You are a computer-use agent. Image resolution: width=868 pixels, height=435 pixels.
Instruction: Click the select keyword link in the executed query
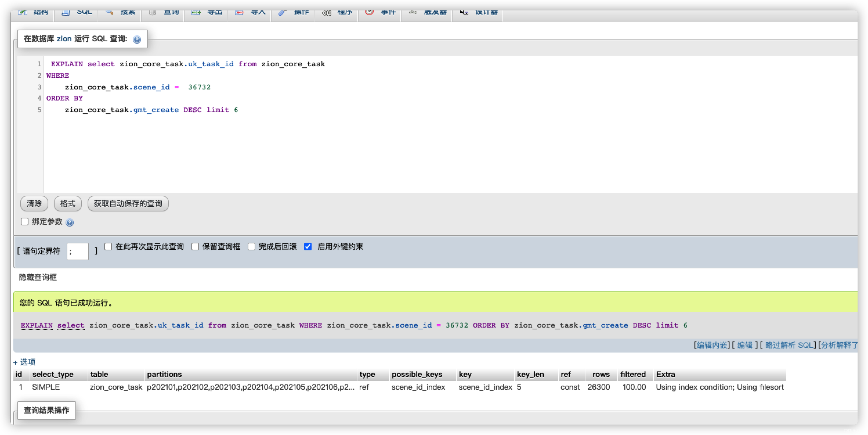point(71,326)
